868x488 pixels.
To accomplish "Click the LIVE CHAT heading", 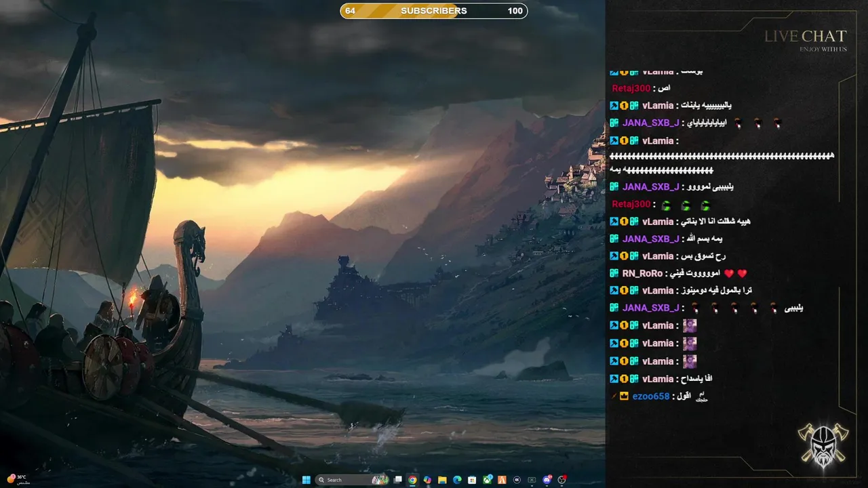I will [806, 37].
